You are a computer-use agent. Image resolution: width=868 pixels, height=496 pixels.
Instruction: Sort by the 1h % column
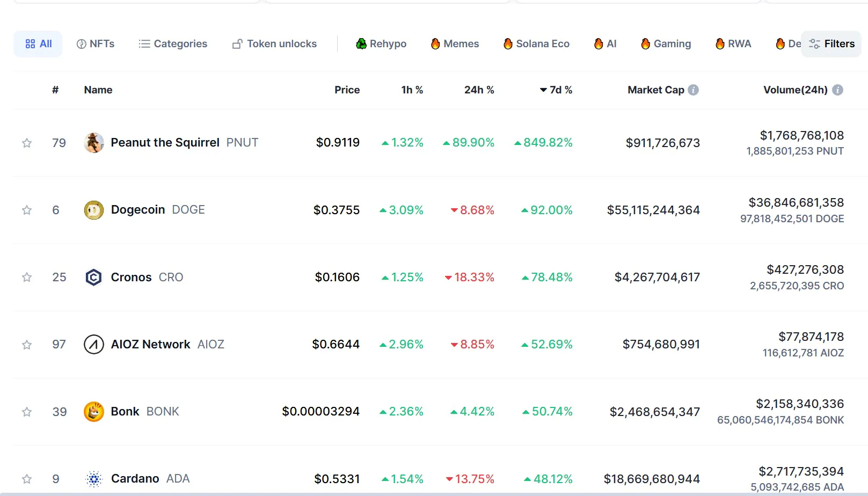point(412,90)
